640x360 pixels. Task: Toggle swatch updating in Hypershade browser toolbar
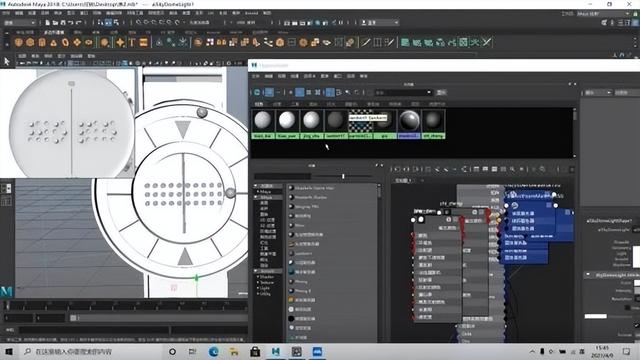[257, 93]
